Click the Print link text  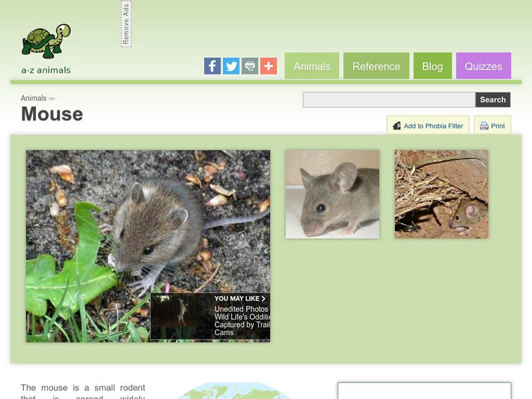[497, 126]
